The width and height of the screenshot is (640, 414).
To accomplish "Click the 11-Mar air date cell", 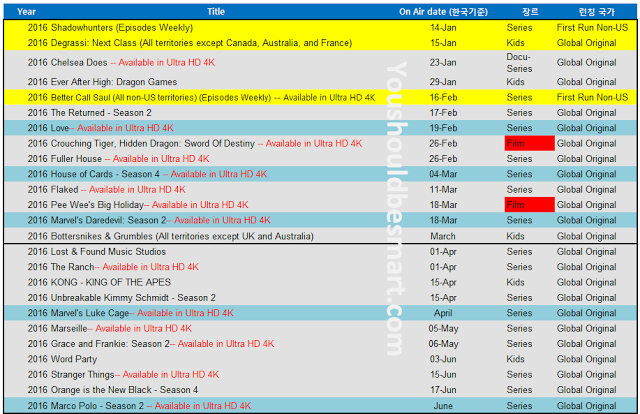I will coord(443,190).
